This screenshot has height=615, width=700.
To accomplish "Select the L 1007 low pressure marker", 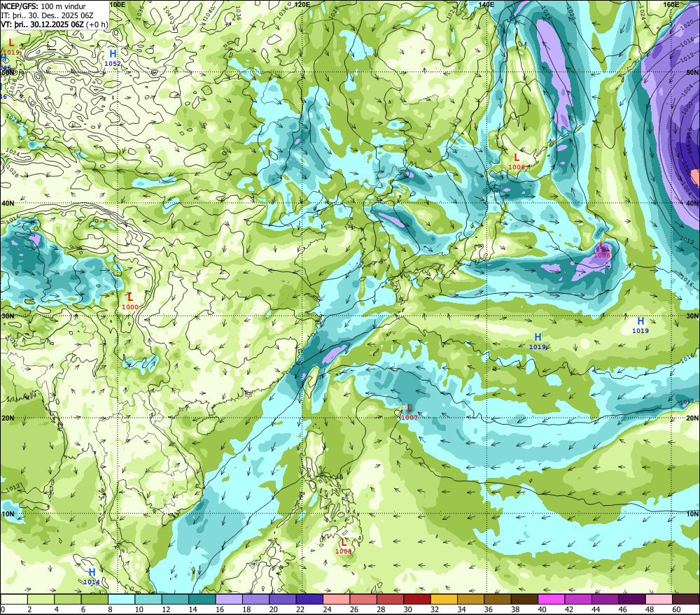I will point(409,412).
